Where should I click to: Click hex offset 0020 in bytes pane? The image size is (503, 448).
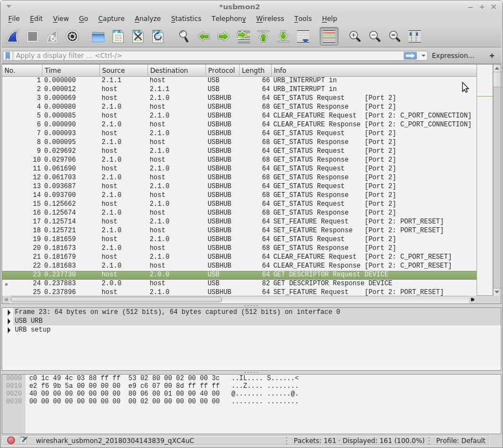14,393
